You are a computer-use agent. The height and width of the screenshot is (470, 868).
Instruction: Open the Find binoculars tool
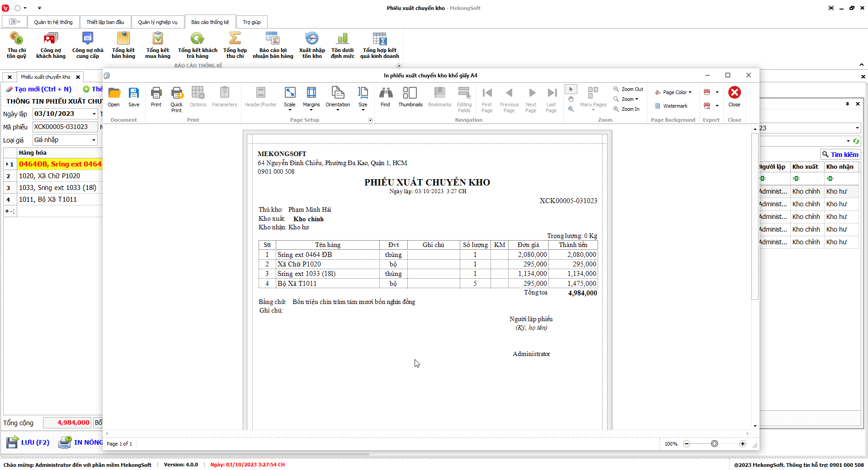pyautogui.click(x=385, y=97)
